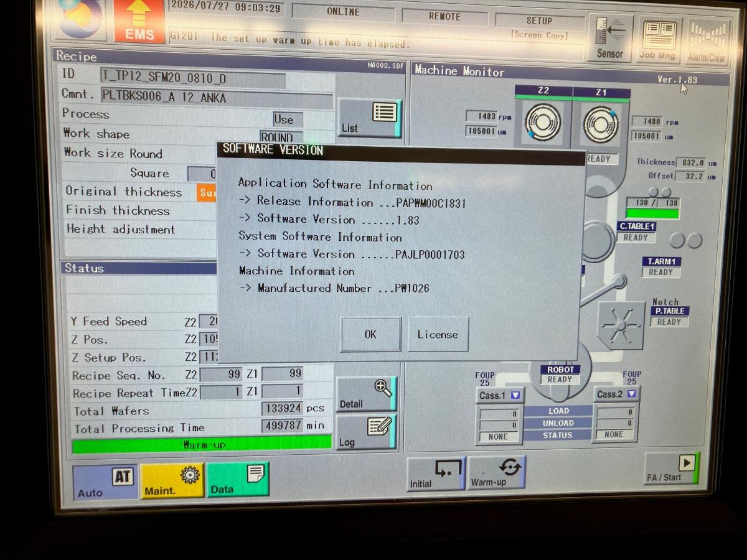This screenshot has width=747, height=560.
Task: Click the T.ARM1 label
Action: tap(661, 261)
